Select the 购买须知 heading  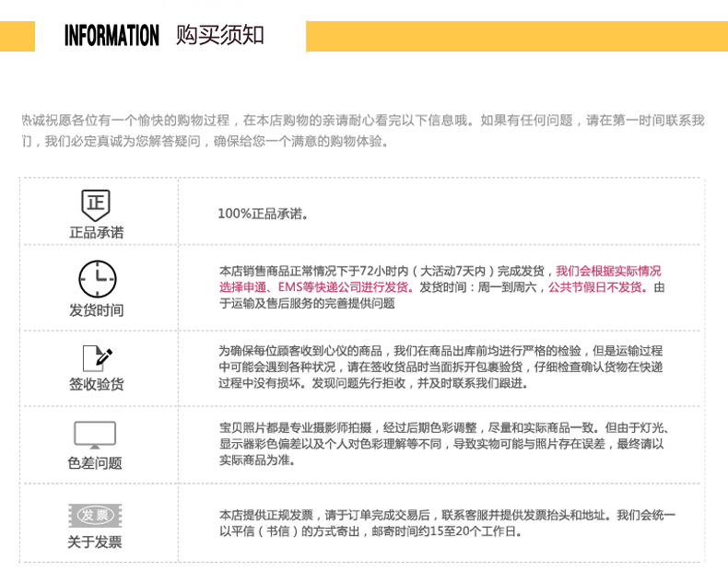(220, 35)
